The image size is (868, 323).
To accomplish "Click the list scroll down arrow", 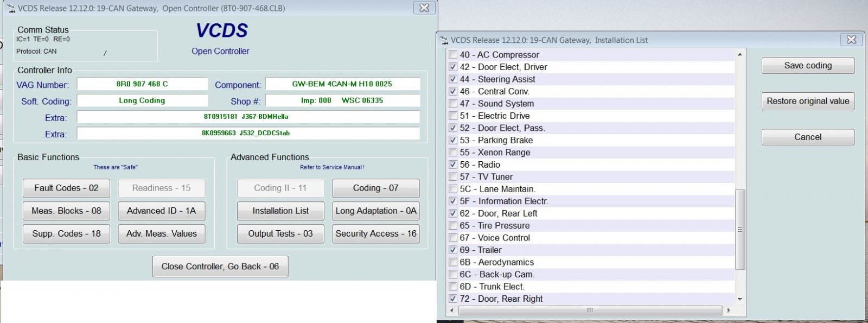I will tap(740, 299).
